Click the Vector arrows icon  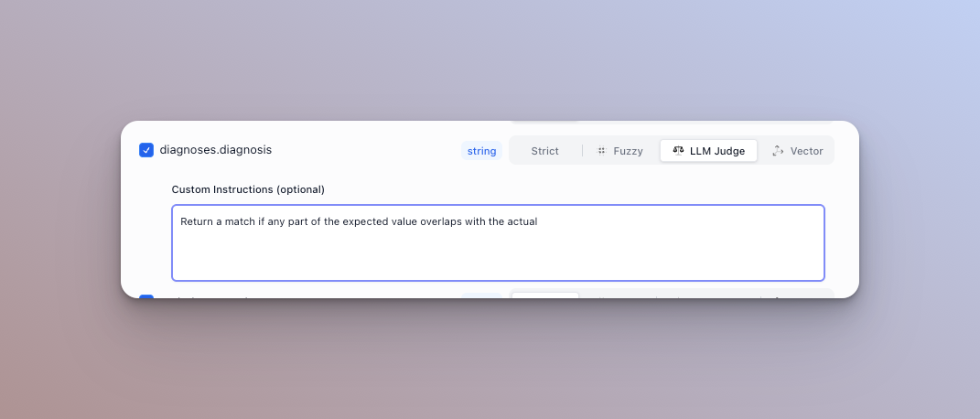pyautogui.click(x=778, y=151)
